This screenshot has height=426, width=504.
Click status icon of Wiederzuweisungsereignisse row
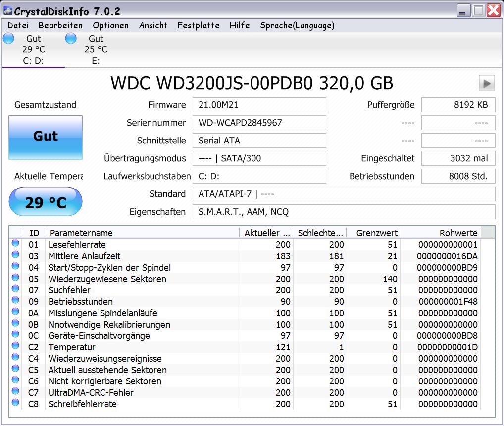click(x=15, y=357)
